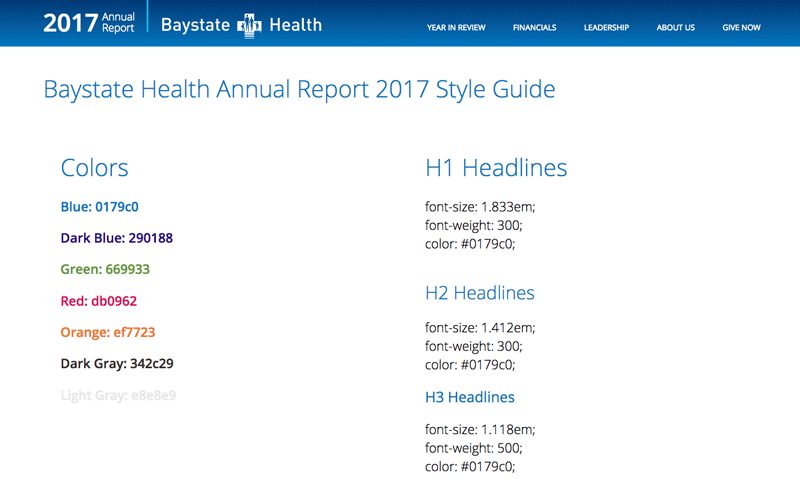Open the Financials menu item
800x479 pixels.
(x=534, y=28)
